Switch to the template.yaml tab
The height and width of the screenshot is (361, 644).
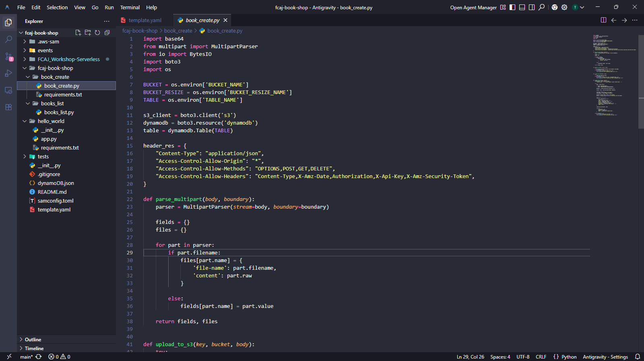point(144,20)
